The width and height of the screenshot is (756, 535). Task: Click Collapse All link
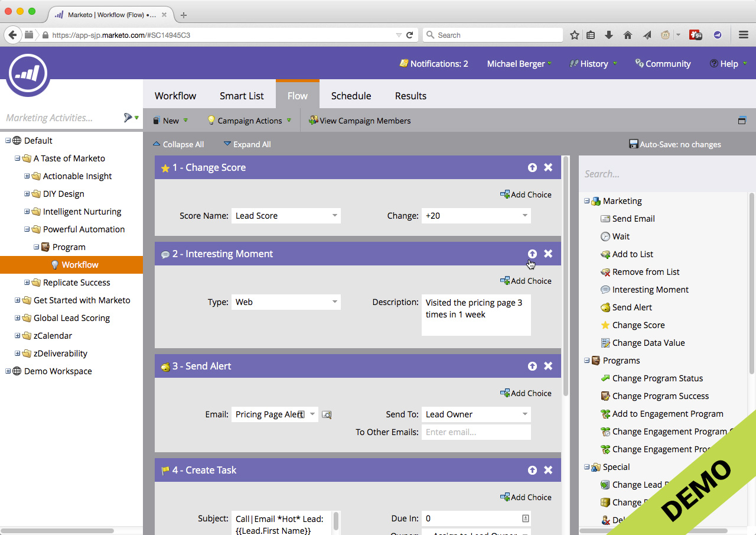click(x=178, y=144)
